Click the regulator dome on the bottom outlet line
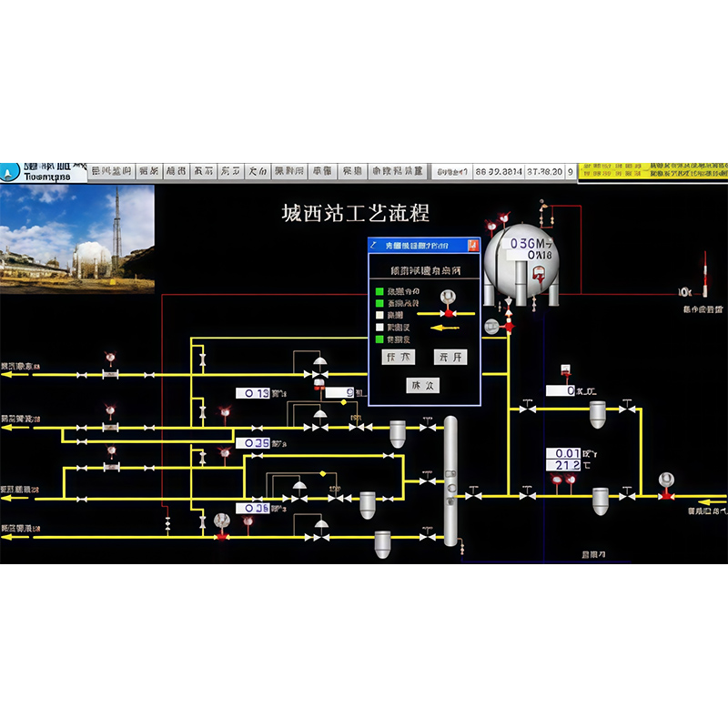Viewport: 728px width, 728px height. [x=321, y=525]
